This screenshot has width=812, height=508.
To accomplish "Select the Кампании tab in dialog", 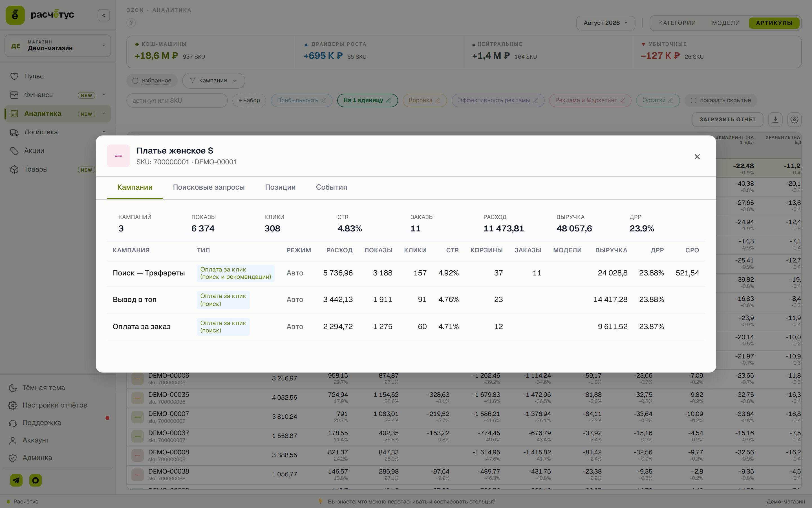I will (x=135, y=187).
